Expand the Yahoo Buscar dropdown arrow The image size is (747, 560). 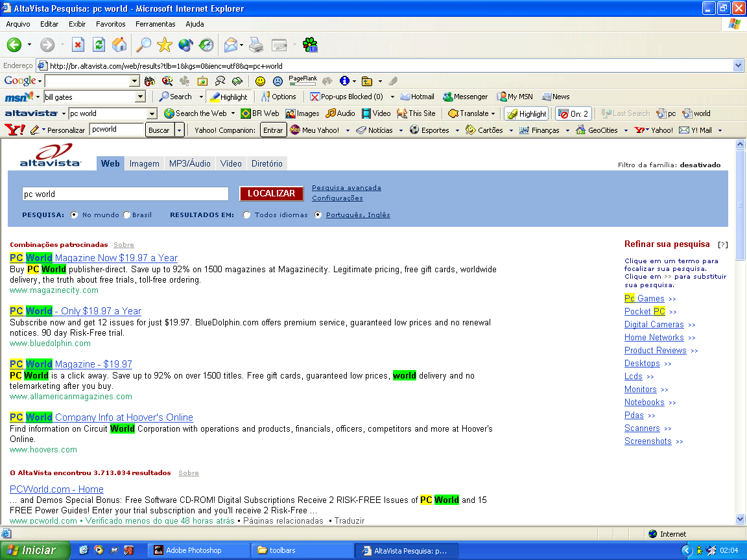(180, 130)
